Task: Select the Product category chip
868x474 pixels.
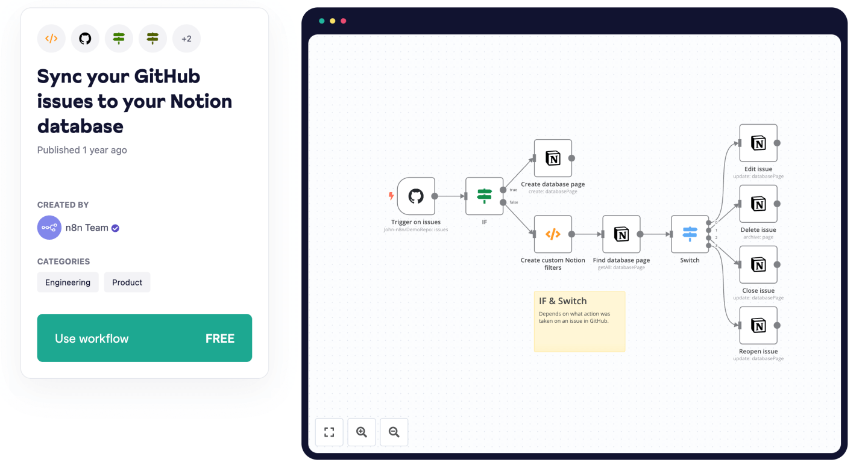Action: [127, 282]
